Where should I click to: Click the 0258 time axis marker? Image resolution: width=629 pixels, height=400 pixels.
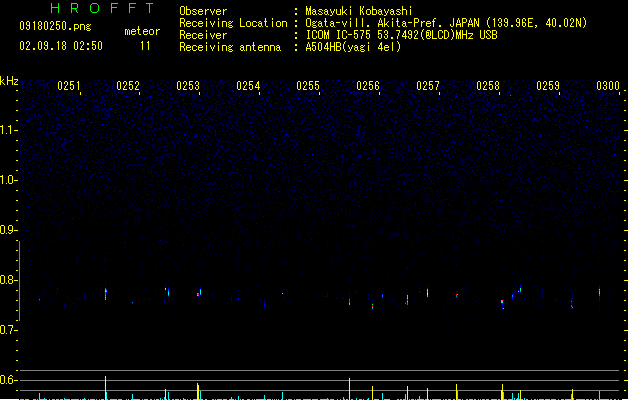point(488,86)
